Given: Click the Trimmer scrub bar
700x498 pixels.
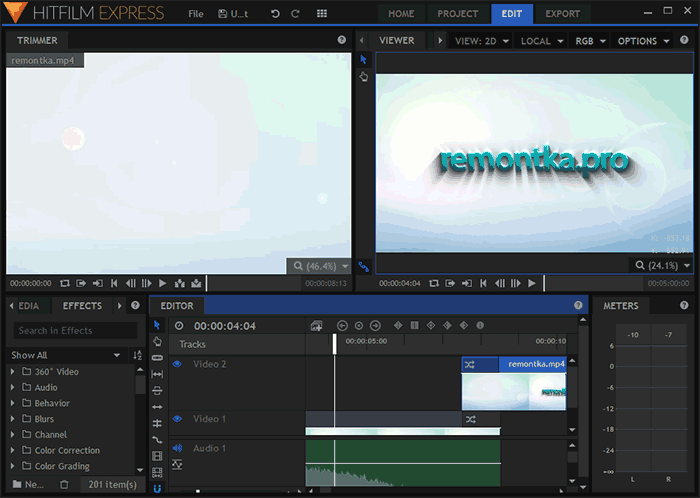Looking at the screenshot, I should (254, 283).
